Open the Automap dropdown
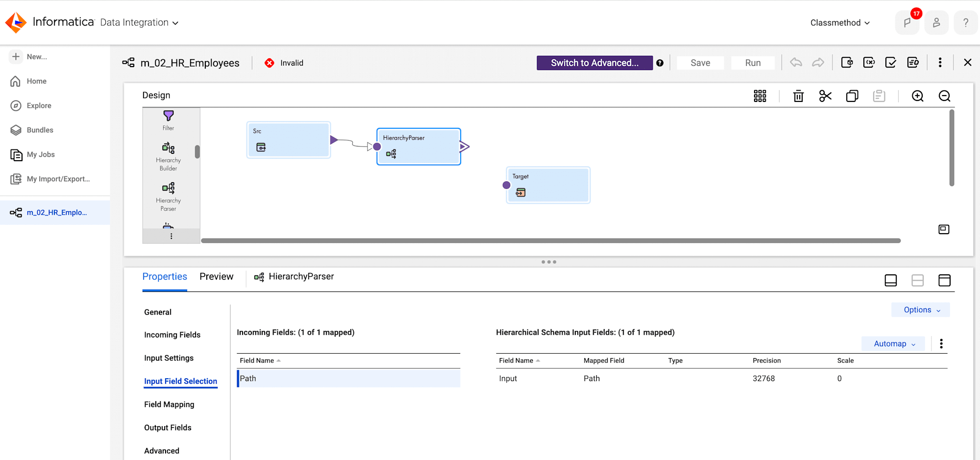The height and width of the screenshot is (460, 980). click(893, 343)
